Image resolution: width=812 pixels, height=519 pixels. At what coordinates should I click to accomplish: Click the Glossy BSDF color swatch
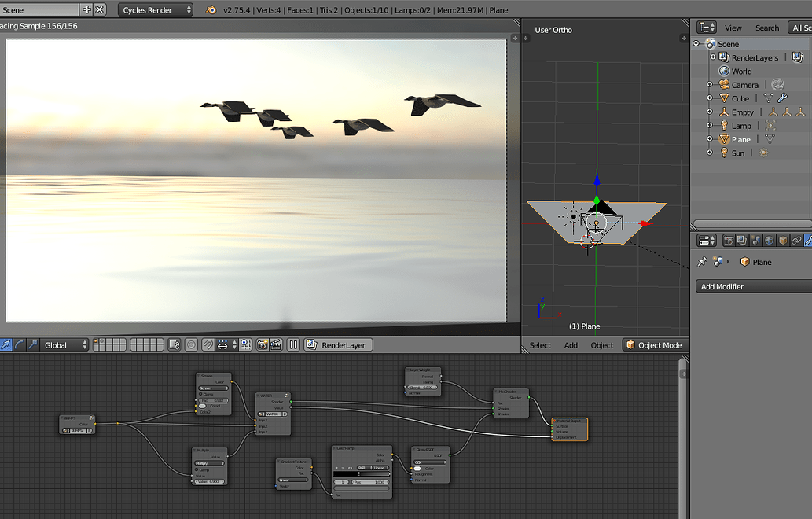click(417, 468)
